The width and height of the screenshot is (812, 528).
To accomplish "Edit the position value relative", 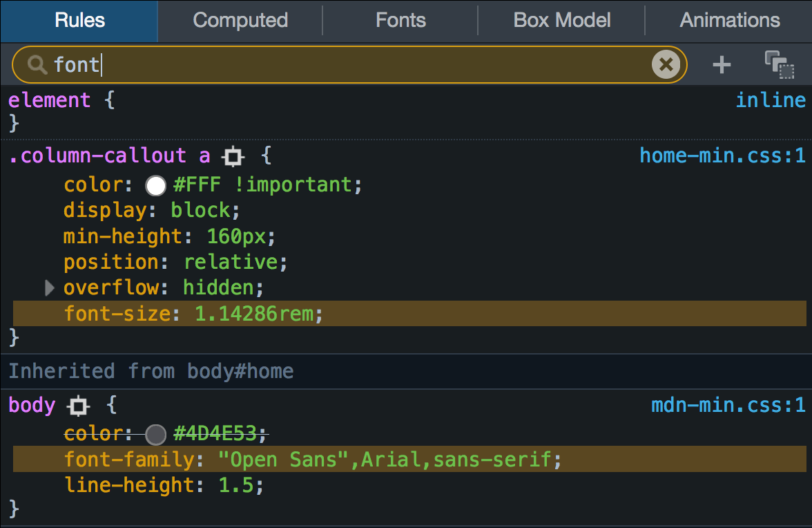I will (231, 262).
